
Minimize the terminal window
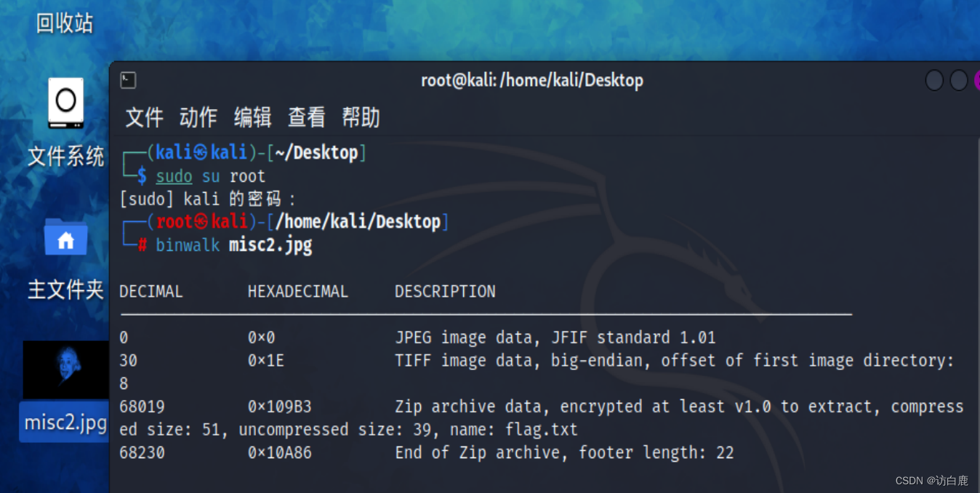(x=934, y=80)
